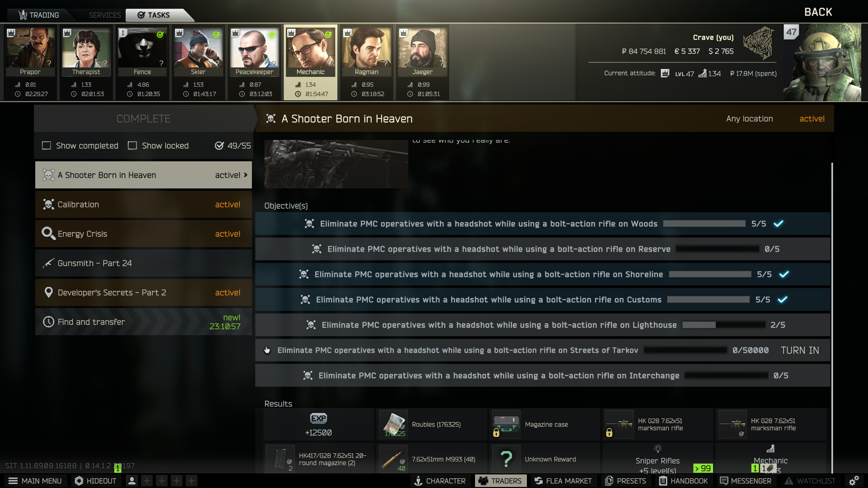Enable the Show locked checkbox
This screenshot has height=488, width=868.
point(132,146)
